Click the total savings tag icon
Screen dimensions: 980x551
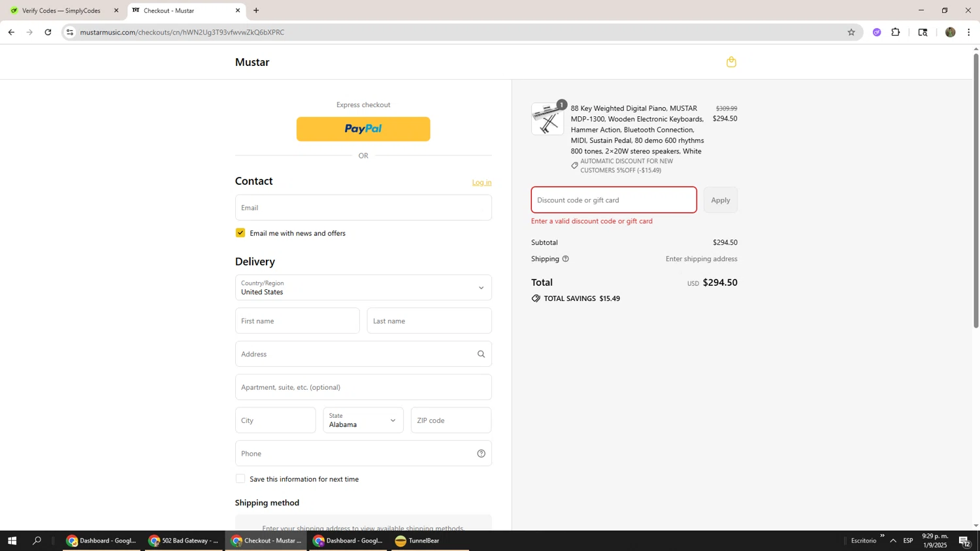(x=536, y=298)
